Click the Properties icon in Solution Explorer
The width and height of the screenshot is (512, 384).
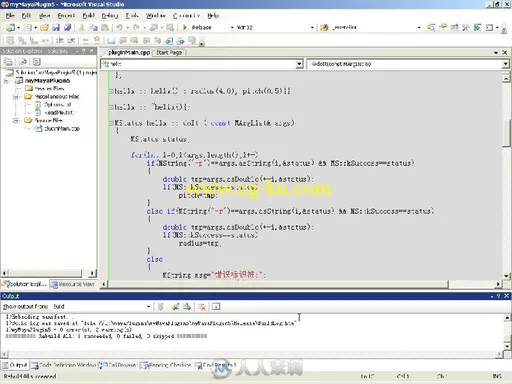coord(8,62)
